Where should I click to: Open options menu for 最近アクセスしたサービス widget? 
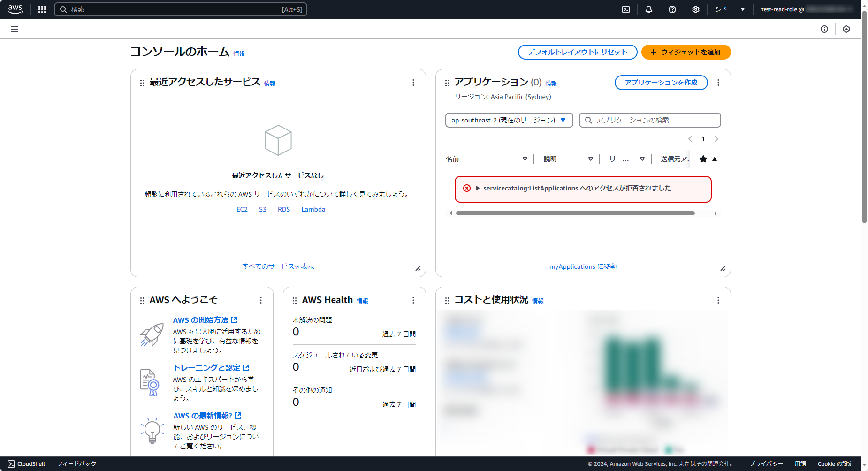(x=413, y=83)
